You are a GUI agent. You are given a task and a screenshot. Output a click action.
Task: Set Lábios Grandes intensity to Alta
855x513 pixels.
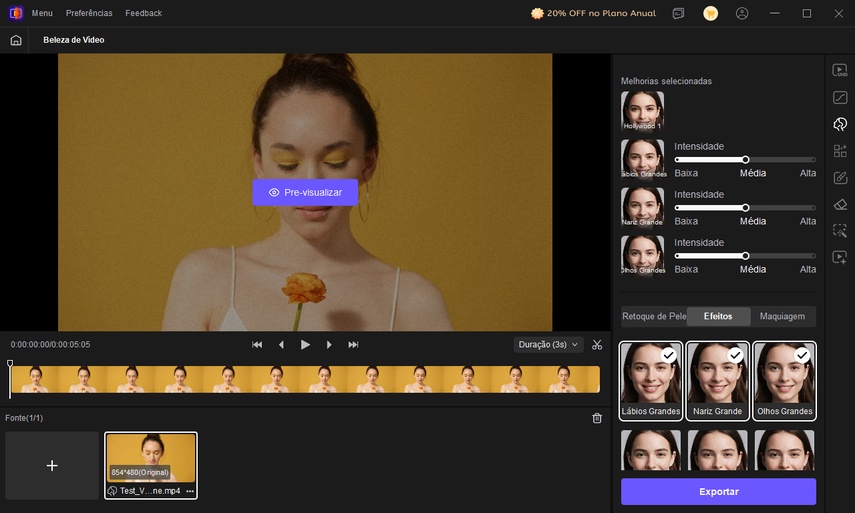point(808,173)
